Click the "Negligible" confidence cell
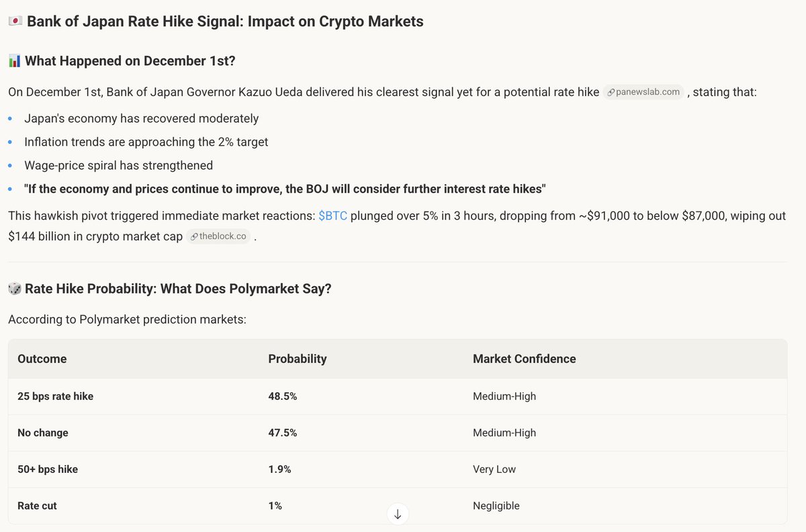Viewport: 806px width, 532px height. click(x=496, y=506)
